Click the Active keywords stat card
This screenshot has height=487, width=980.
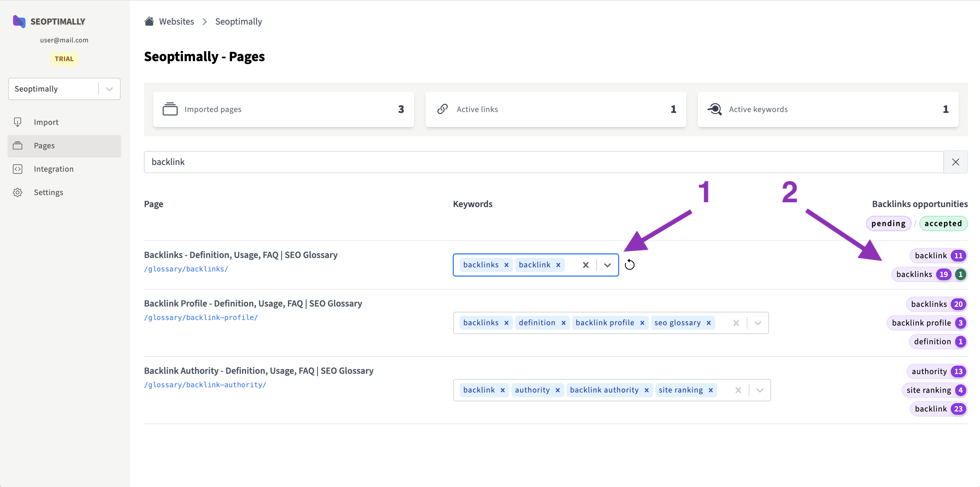tap(828, 109)
